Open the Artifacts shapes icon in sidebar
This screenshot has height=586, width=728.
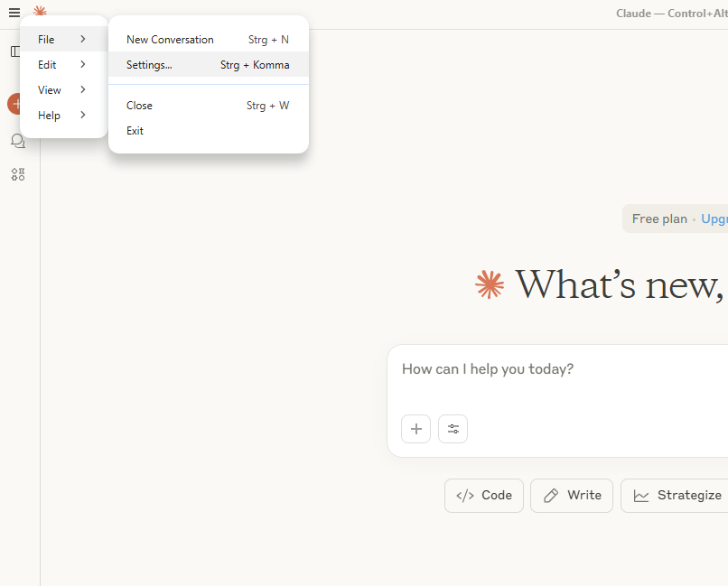point(17,174)
